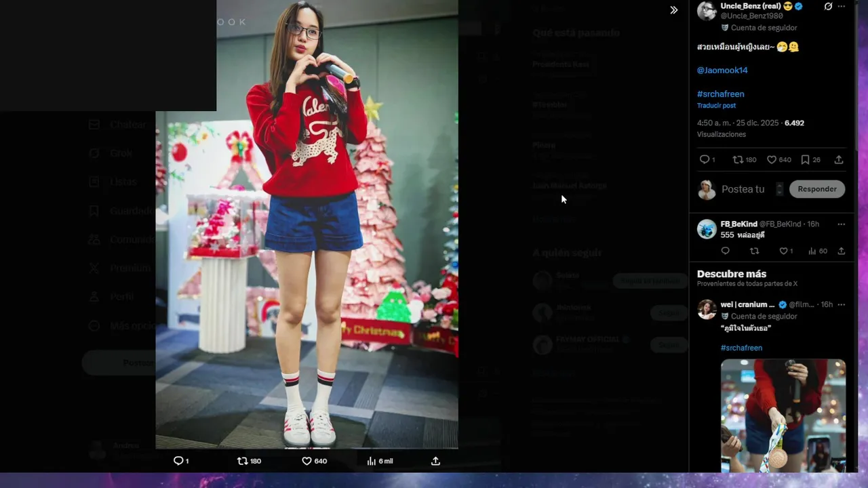
Task: Click the enlarged photo of the post
Action: point(307,224)
